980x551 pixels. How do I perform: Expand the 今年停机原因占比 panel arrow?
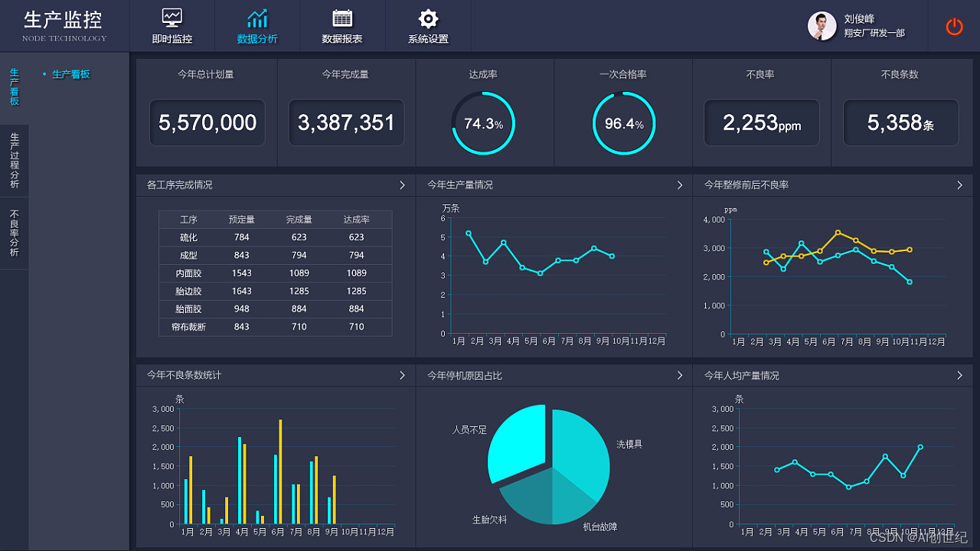680,375
